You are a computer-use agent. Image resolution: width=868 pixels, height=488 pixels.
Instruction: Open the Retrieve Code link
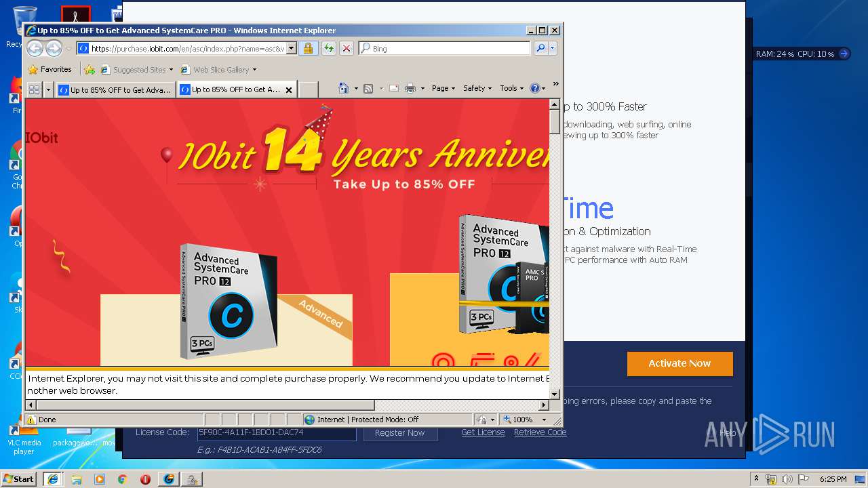540,432
